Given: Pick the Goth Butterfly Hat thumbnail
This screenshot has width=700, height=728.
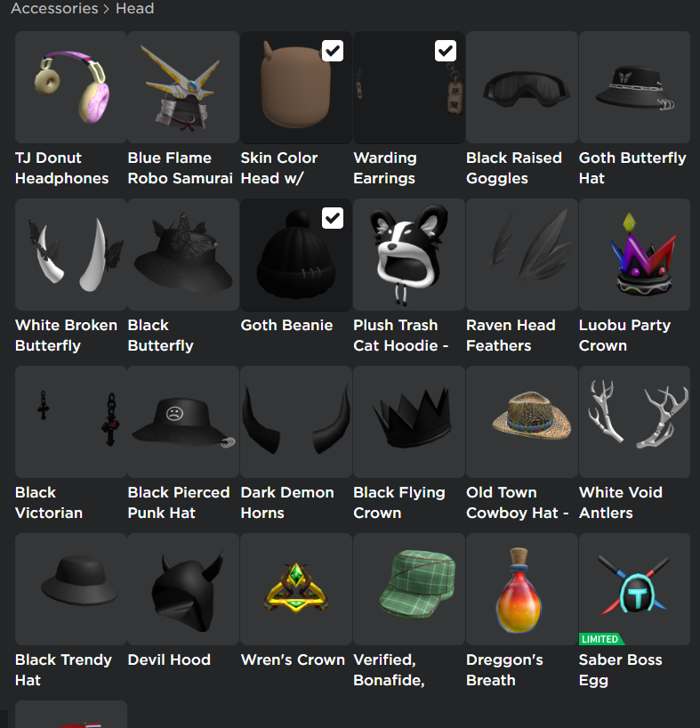Looking at the screenshot, I should (x=634, y=87).
